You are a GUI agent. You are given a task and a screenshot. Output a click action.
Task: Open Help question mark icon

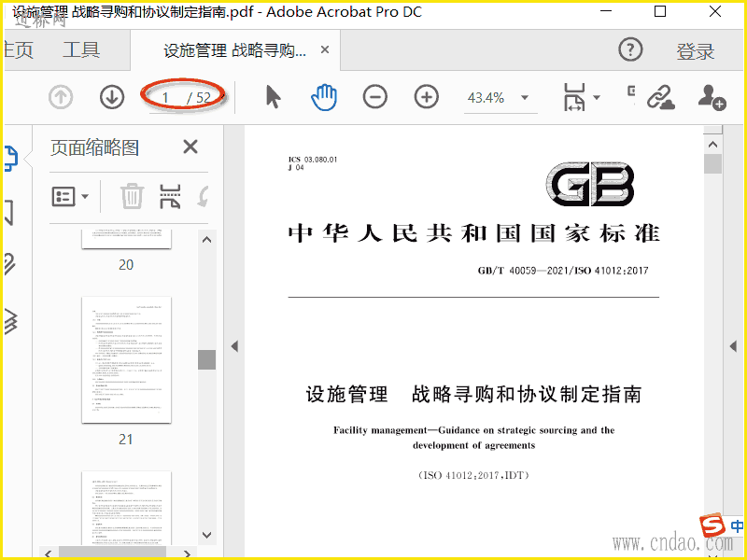pyautogui.click(x=630, y=49)
